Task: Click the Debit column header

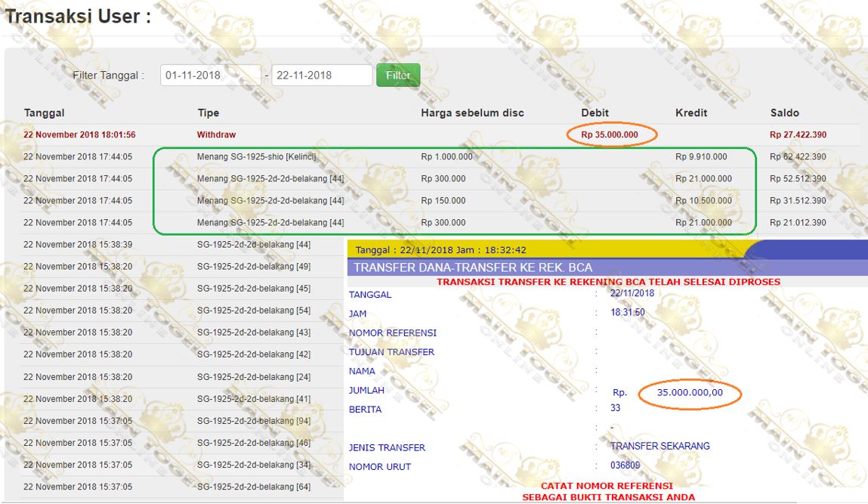Action: [595, 113]
